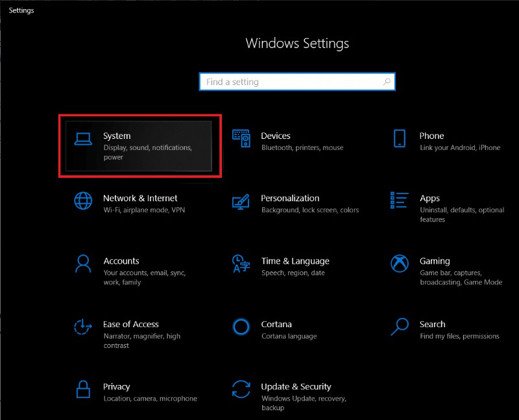Click the Find a setting search box
The image size is (519, 420).
285,81
